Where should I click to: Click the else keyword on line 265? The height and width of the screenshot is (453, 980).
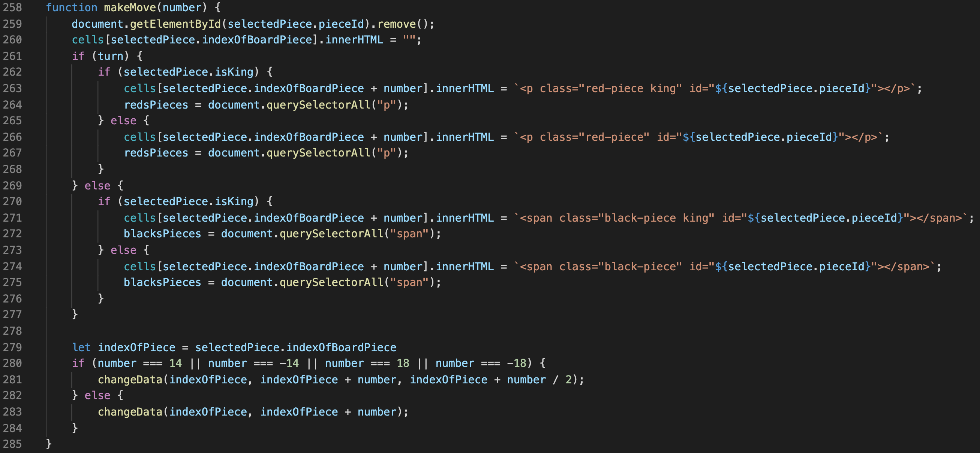tap(123, 121)
